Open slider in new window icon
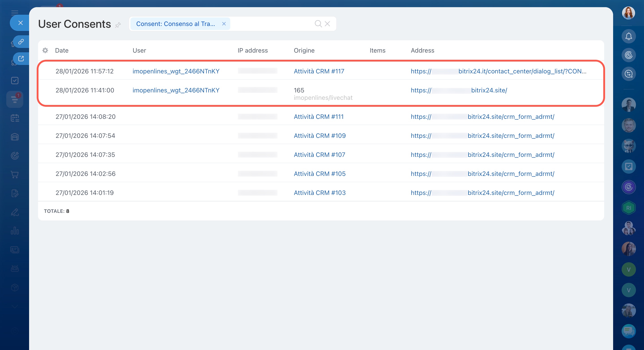 tap(21, 58)
